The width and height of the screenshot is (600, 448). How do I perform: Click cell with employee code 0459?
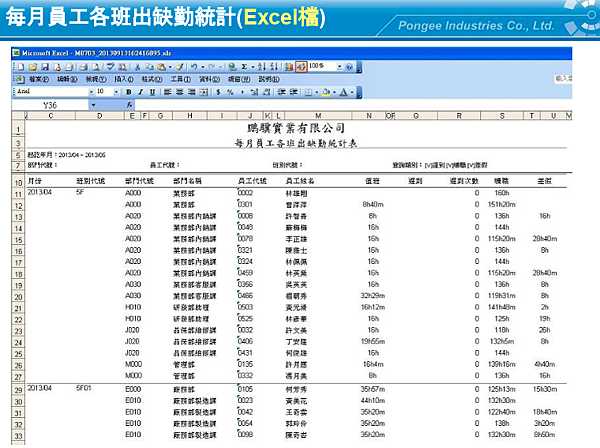point(245,273)
